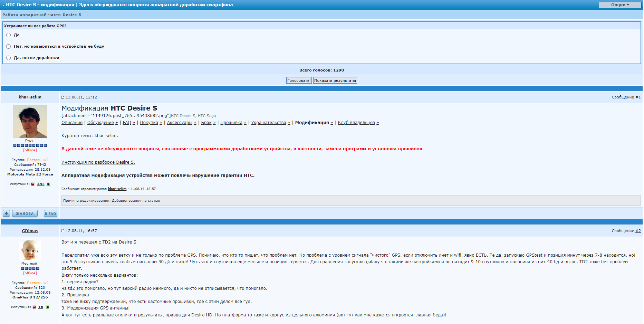This screenshot has width=644, height=324.
Task: Click Постоянный group under GDimas
Action: [38, 283]
